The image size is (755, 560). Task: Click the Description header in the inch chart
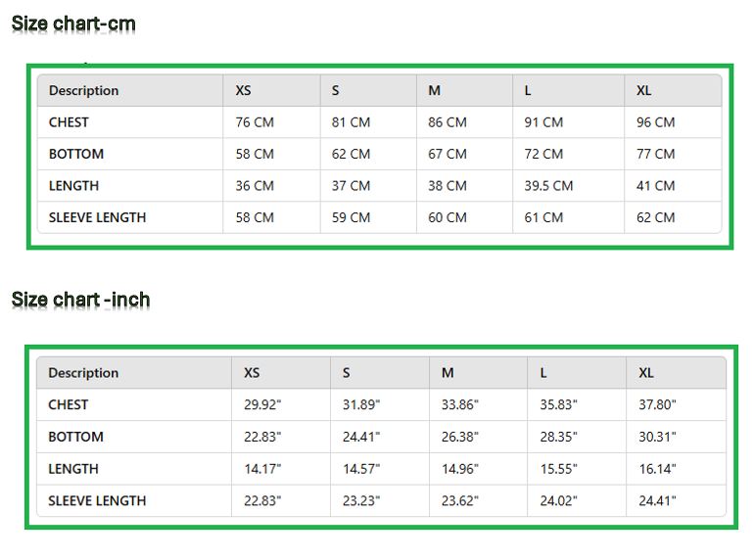(x=83, y=373)
